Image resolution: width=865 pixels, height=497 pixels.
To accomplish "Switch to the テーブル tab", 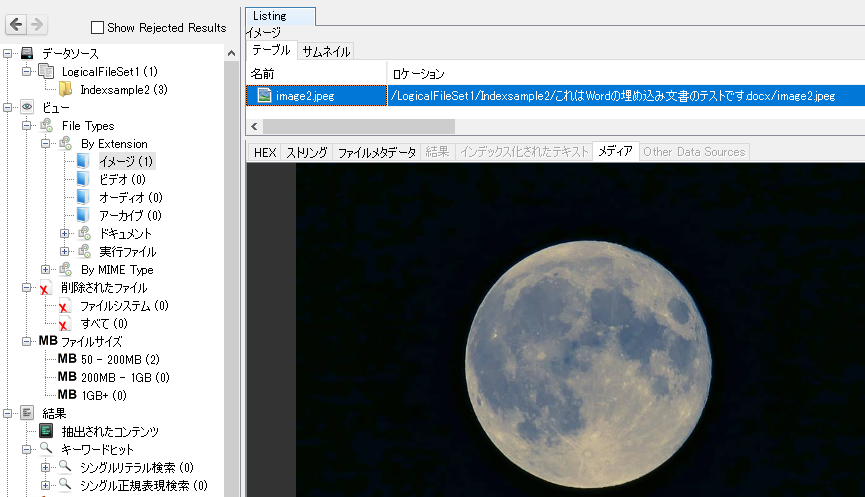I will [x=271, y=50].
